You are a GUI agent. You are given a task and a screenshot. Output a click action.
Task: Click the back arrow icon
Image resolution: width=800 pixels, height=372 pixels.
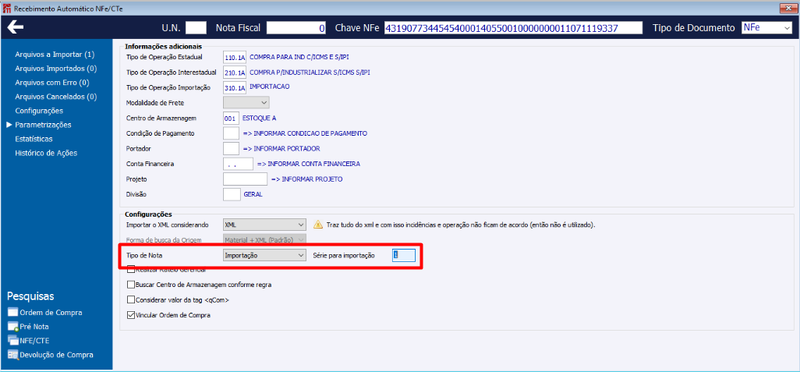(16, 27)
